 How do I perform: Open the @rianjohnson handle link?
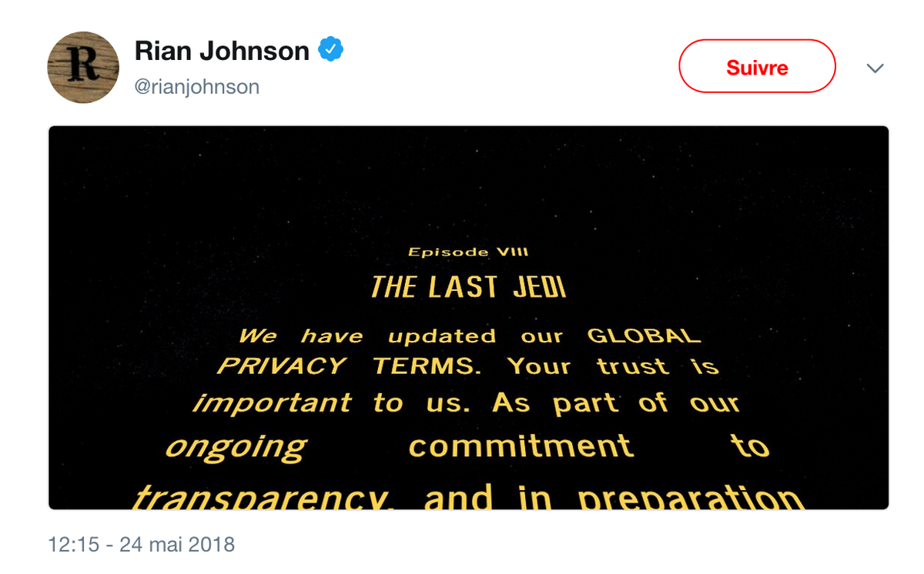pos(197,87)
